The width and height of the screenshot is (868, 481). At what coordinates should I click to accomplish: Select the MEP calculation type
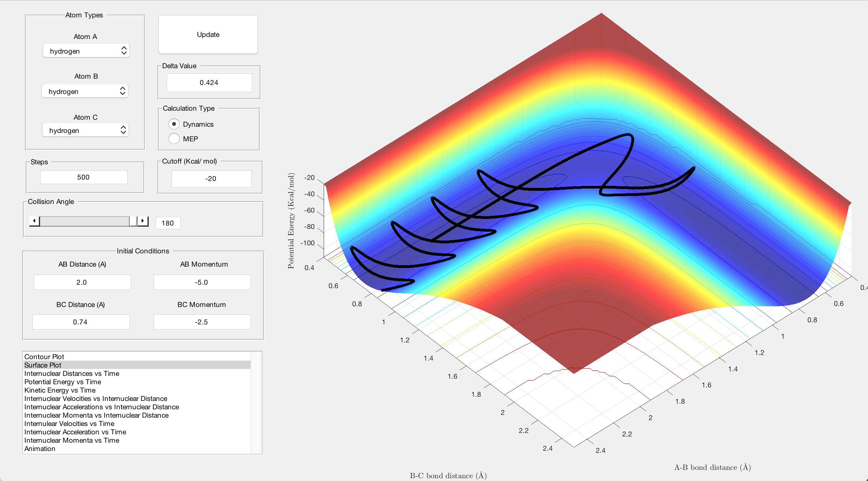coord(174,139)
